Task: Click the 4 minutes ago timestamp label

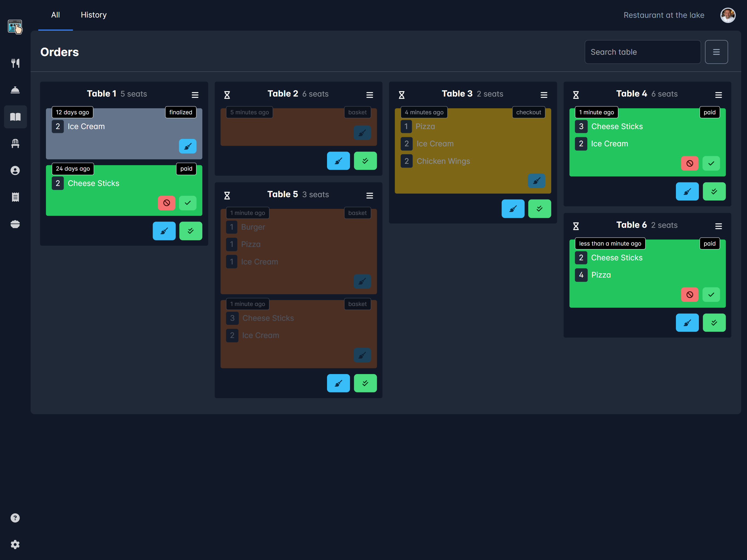Action: click(424, 112)
